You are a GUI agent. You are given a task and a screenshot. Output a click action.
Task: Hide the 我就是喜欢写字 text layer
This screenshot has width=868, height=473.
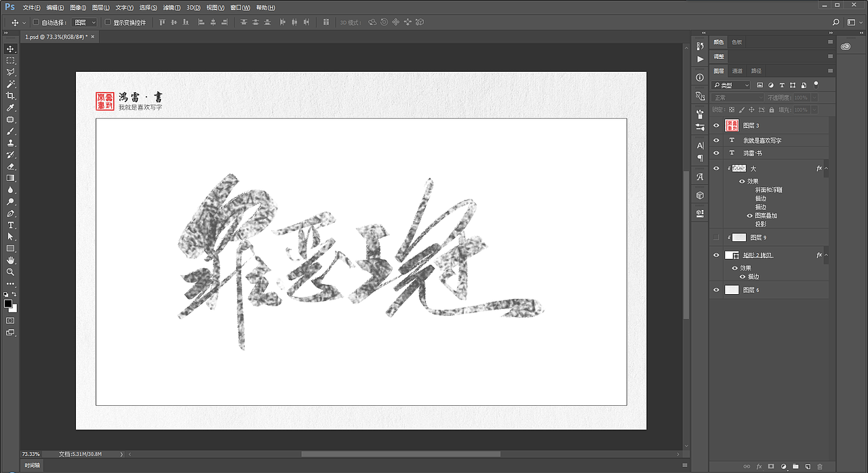[716, 140]
